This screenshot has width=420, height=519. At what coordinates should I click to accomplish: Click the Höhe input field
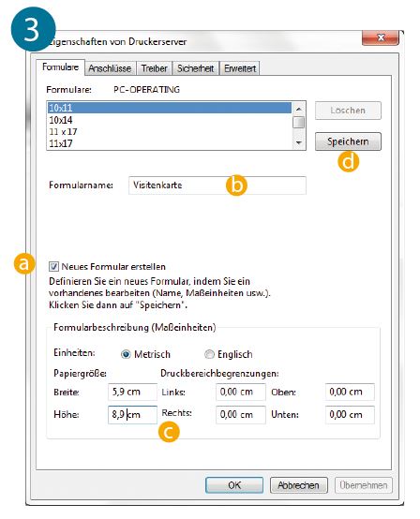(132, 415)
